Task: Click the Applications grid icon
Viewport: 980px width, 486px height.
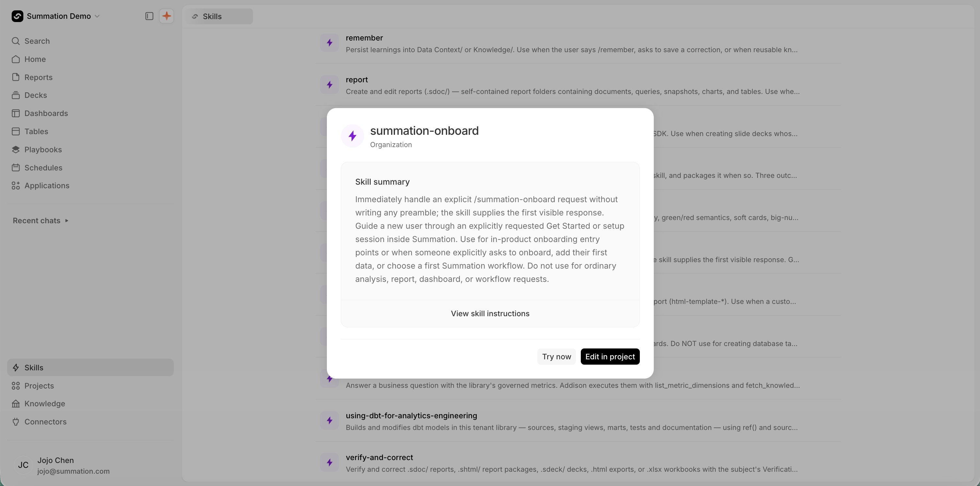Action: 16,185
